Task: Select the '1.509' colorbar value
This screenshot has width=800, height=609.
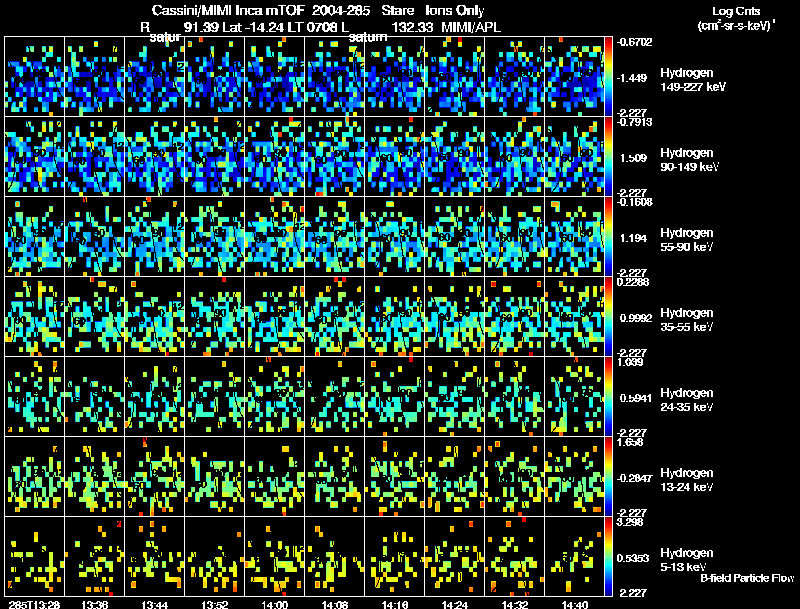Action: click(633, 158)
